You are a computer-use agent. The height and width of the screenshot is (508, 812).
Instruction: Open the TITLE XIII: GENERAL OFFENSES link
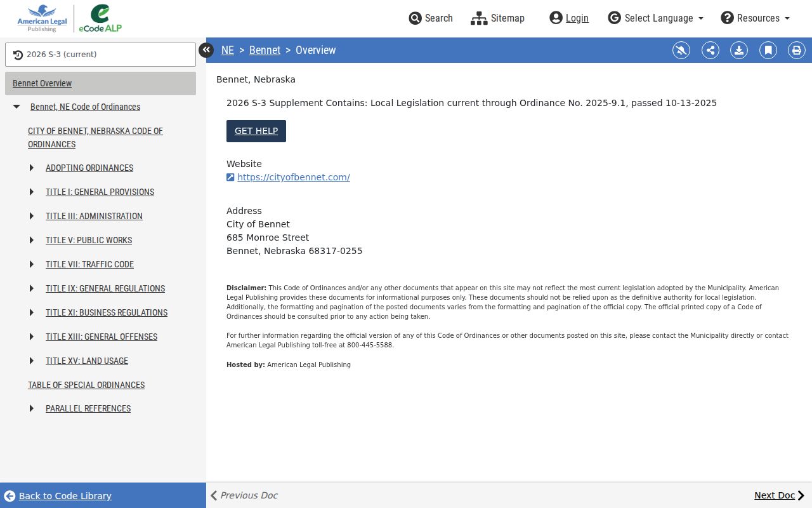[x=101, y=337]
